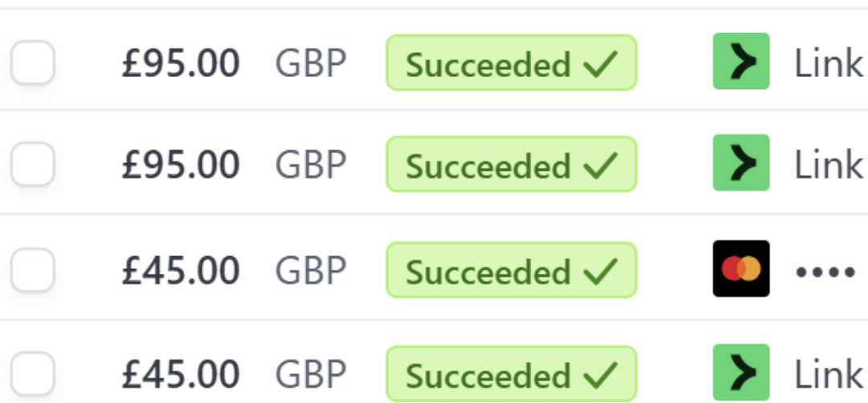868x403 pixels.
Task: Click the Succeeded status badge in the second row
Action: (x=511, y=165)
